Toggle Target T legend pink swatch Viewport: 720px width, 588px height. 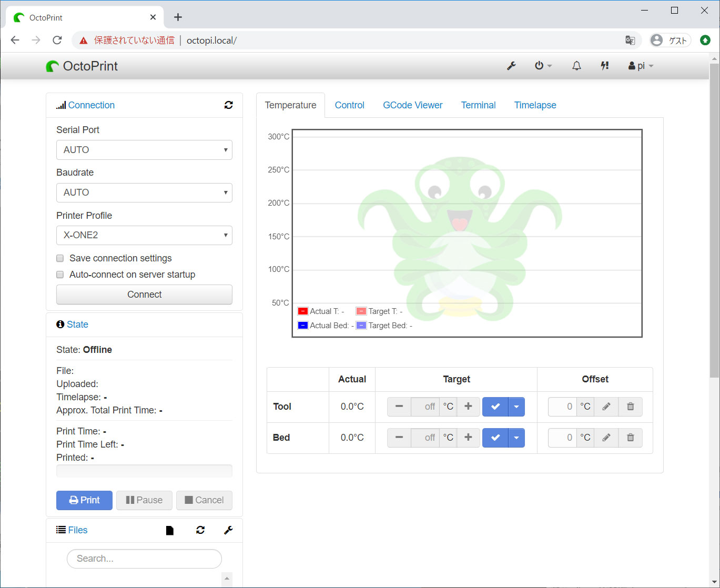361,311
